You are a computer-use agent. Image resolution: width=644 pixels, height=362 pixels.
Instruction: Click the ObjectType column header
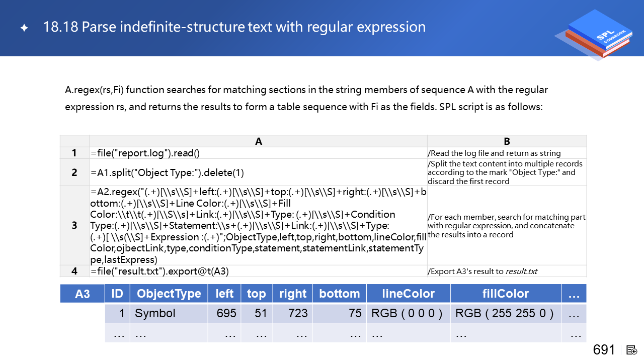[169, 294]
